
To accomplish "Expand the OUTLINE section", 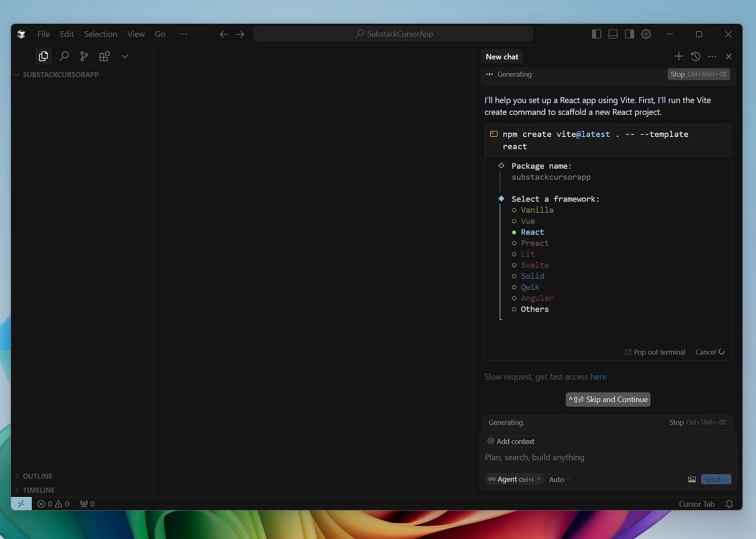I will click(37, 476).
